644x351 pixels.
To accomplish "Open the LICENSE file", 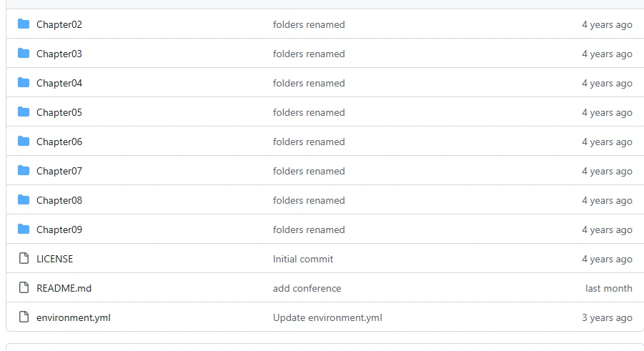I will (54, 259).
